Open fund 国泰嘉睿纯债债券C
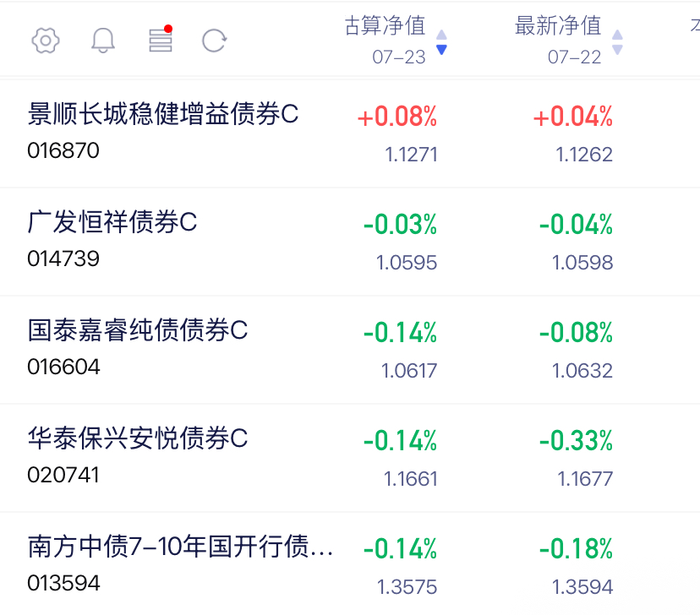 pos(138,330)
